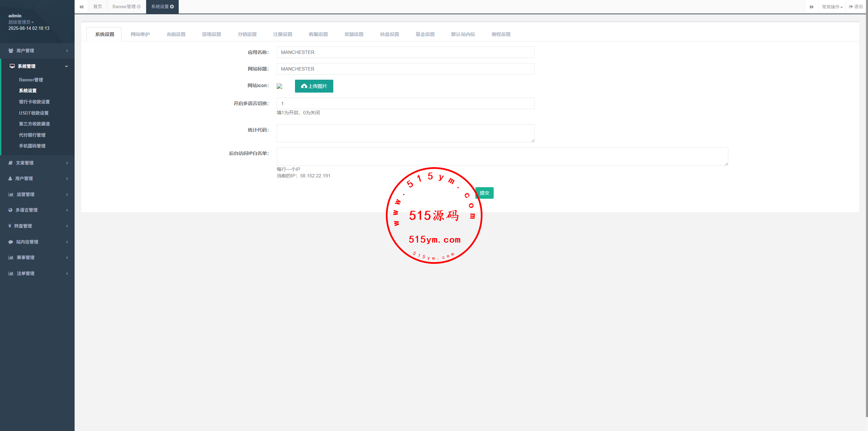The width and height of the screenshot is (868, 431).
Task: Close the Banner管理 tab via its x icon
Action: [x=139, y=7]
